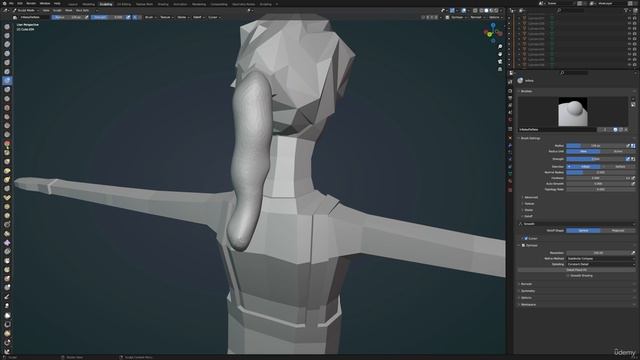This screenshot has height=360, width=640.
Task: Click the viewport pan hand icon
Action: pos(500,54)
